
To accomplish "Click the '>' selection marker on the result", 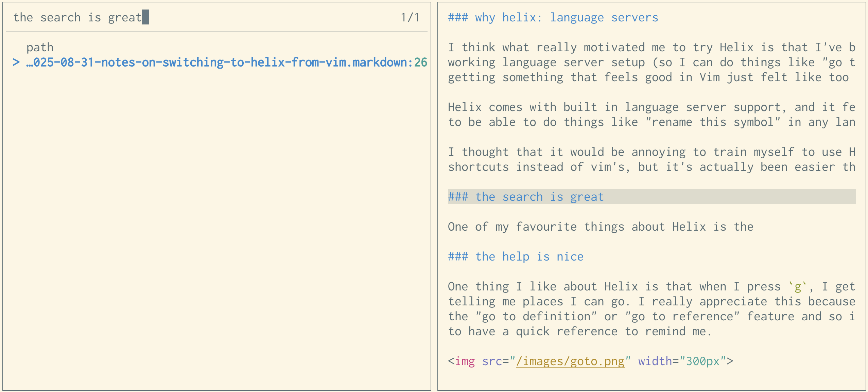I will pos(16,63).
